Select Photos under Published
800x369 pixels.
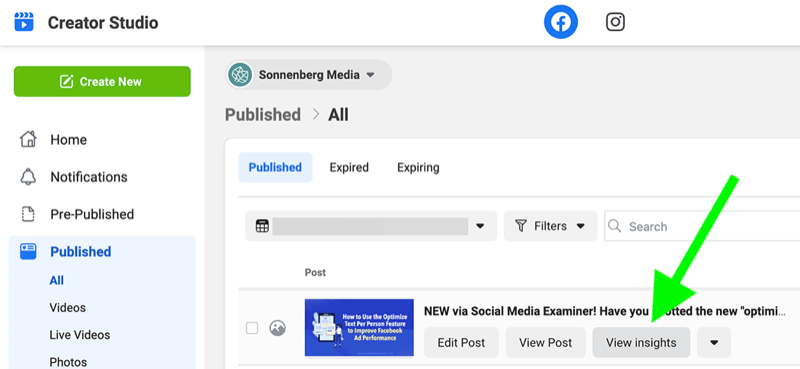click(68, 362)
